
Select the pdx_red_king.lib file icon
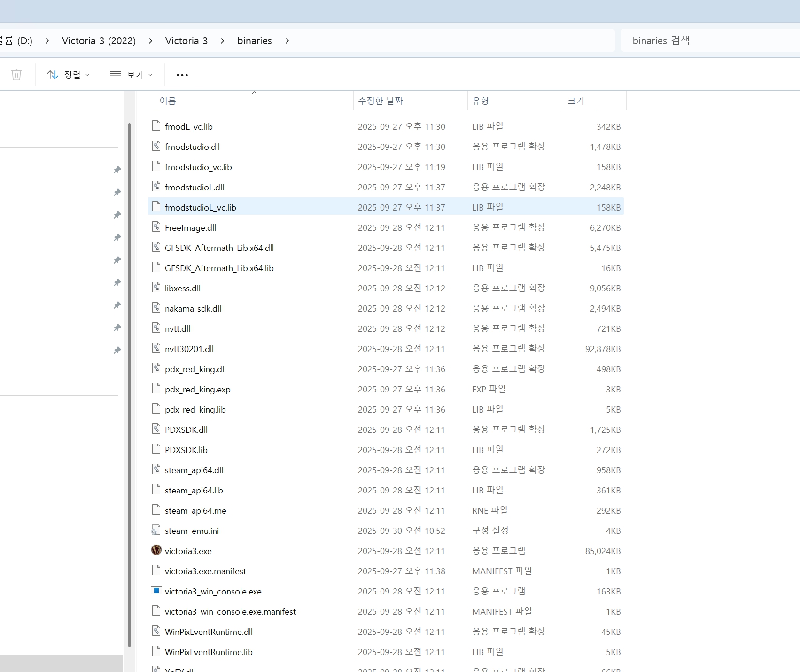click(x=156, y=409)
